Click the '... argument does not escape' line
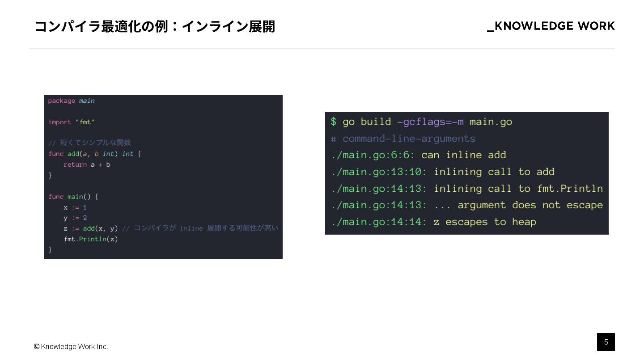Viewport: 644px width, 362px height. click(x=467, y=205)
